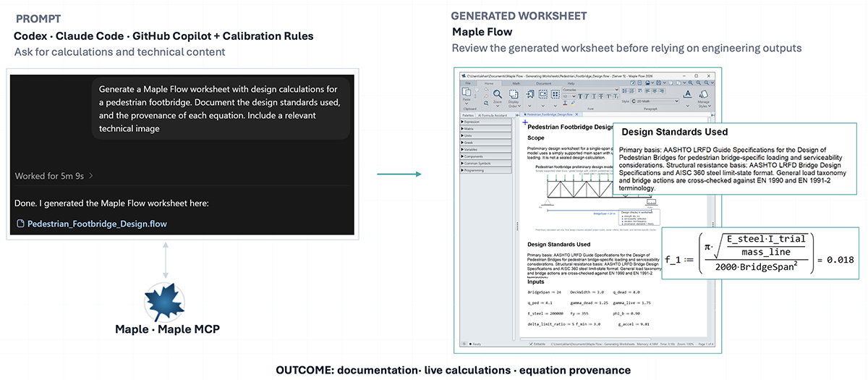Click the Paste clipboard icon

pos(466,91)
